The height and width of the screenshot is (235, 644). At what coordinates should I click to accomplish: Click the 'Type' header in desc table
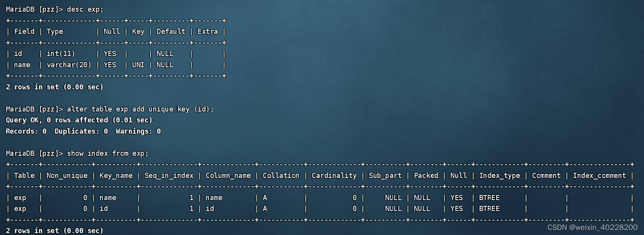[55, 32]
